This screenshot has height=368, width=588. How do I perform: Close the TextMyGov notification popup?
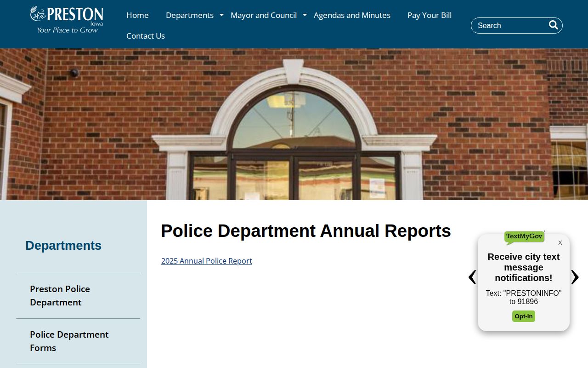(560, 243)
